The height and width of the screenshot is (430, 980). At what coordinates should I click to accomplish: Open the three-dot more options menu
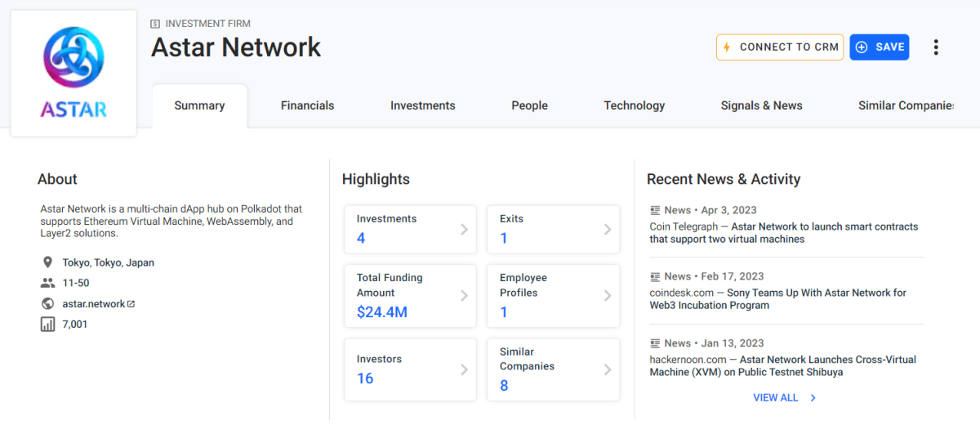tap(936, 47)
